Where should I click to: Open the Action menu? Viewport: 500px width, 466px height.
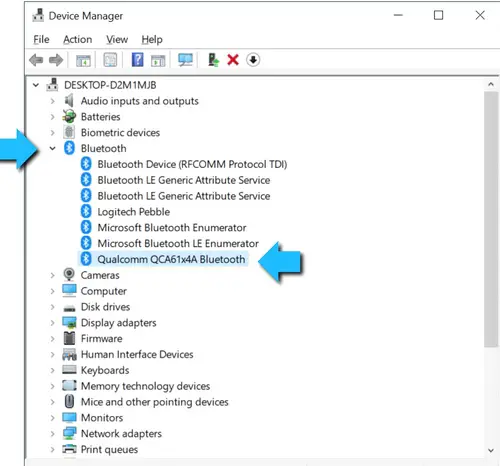(78, 39)
